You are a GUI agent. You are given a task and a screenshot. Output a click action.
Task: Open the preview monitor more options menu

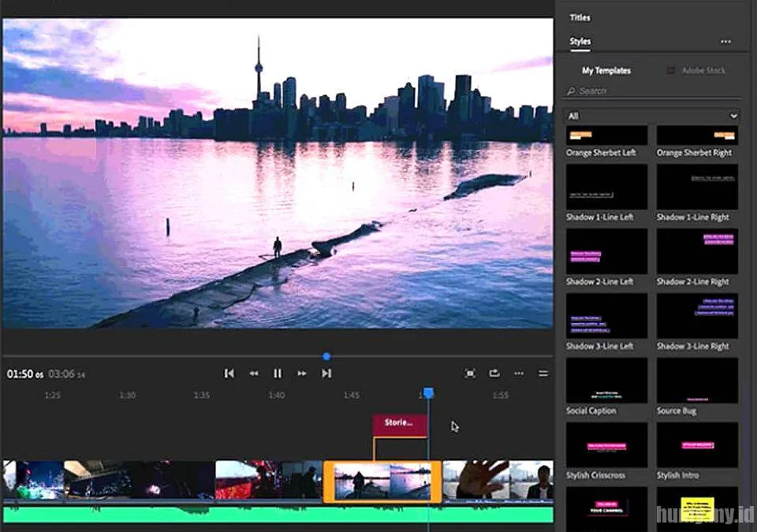[x=519, y=374]
